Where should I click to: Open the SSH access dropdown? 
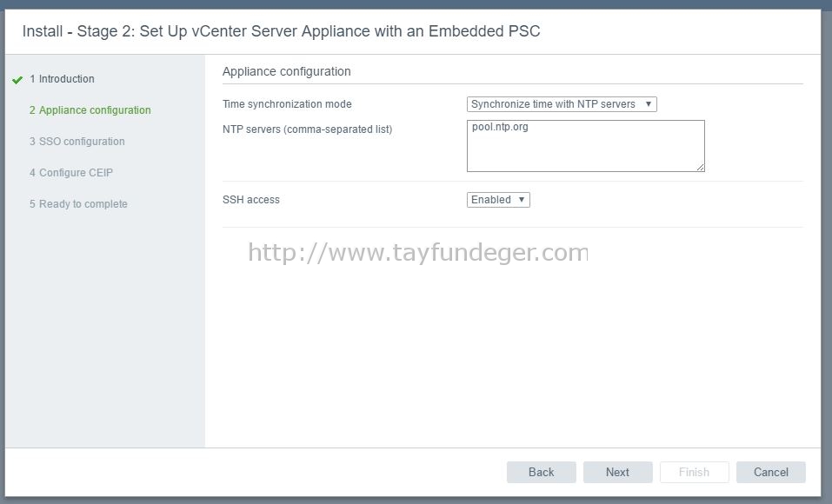(498, 200)
